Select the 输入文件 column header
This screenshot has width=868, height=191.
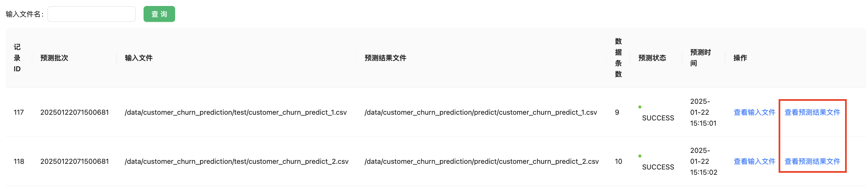click(x=139, y=58)
